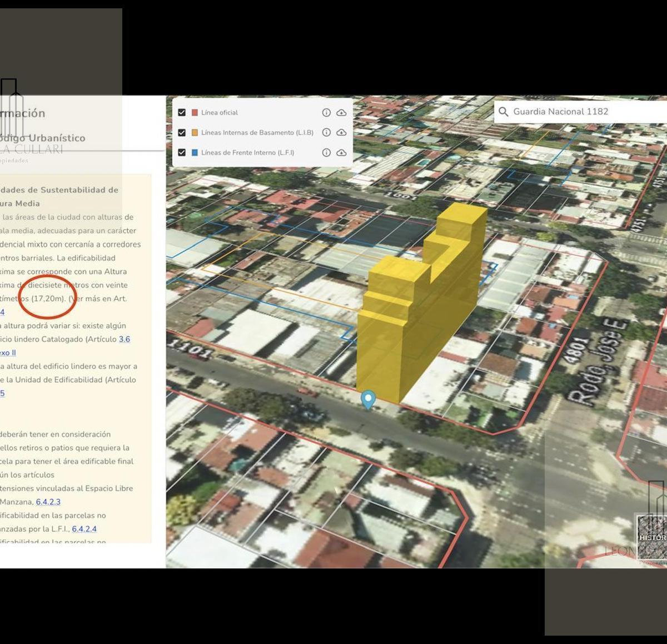View info for Líneas de Frente Interno

[326, 152]
